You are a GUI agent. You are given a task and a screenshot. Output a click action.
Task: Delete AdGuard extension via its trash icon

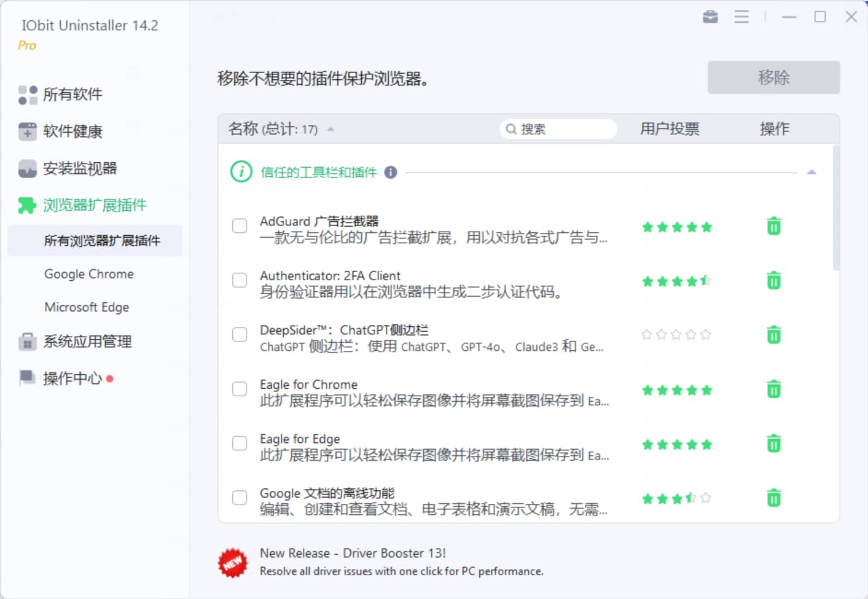pos(773,227)
